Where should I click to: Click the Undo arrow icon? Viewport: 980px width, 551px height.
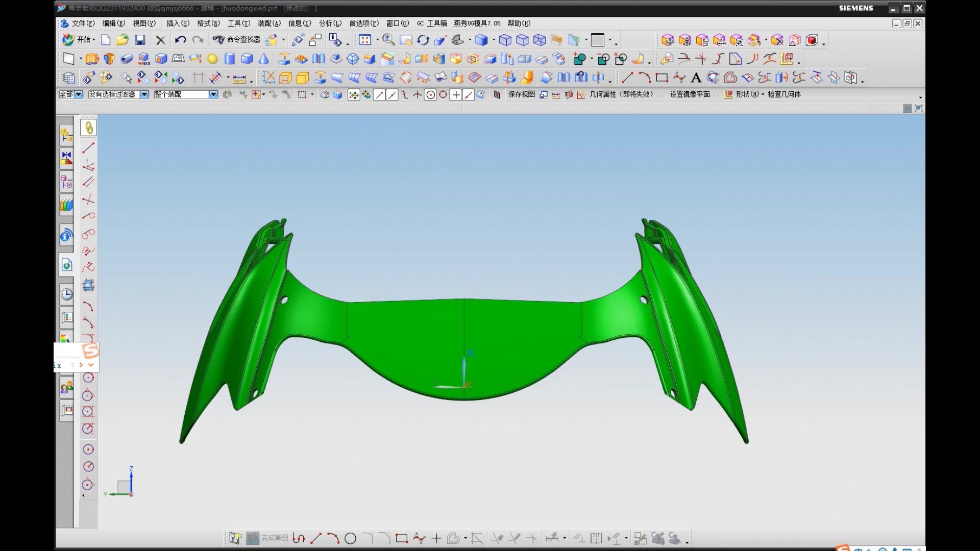click(x=180, y=40)
